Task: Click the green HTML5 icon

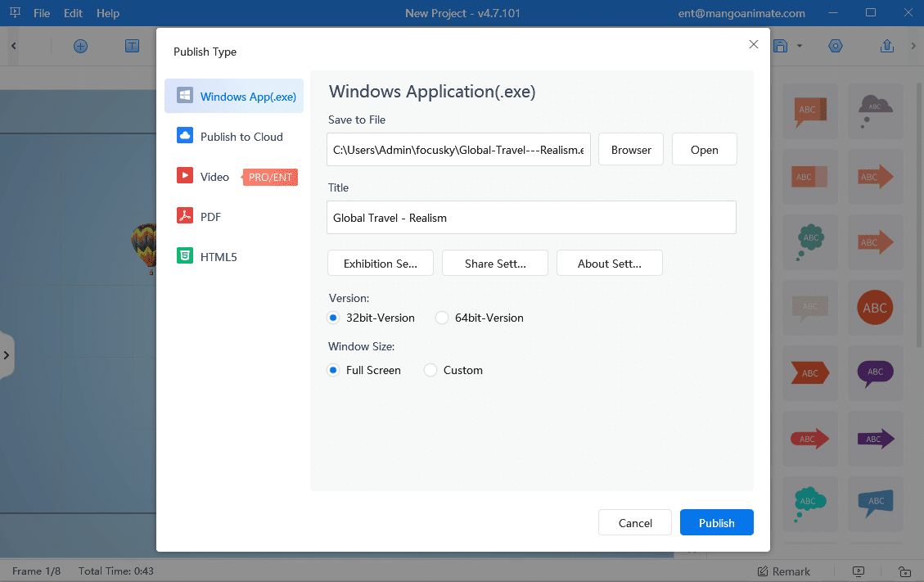Action: pyautogui.click(x=185, y=256)
